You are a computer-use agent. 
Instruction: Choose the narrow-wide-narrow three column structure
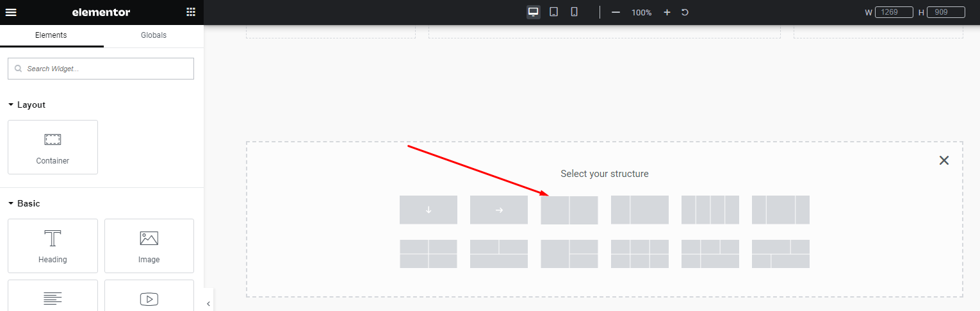pos(781,210)
